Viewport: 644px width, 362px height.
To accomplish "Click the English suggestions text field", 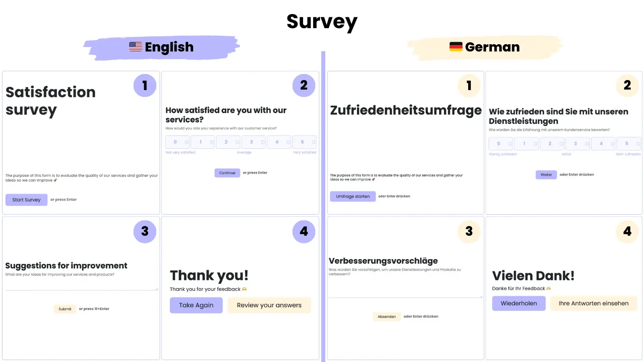I will coord(80,285).
